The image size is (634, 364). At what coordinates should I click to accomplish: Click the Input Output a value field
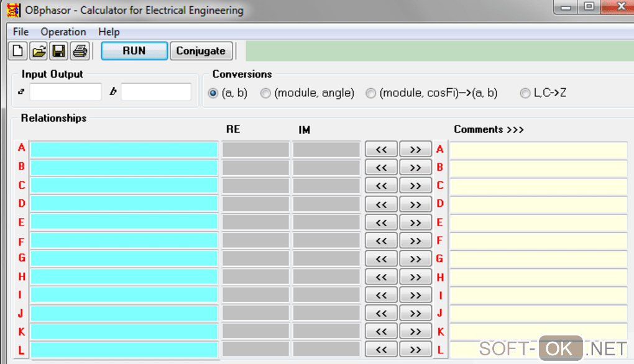tap(65, 92)
